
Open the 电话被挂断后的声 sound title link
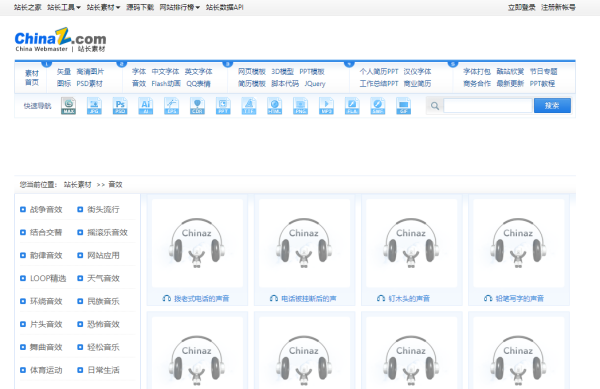pos(308,298)
